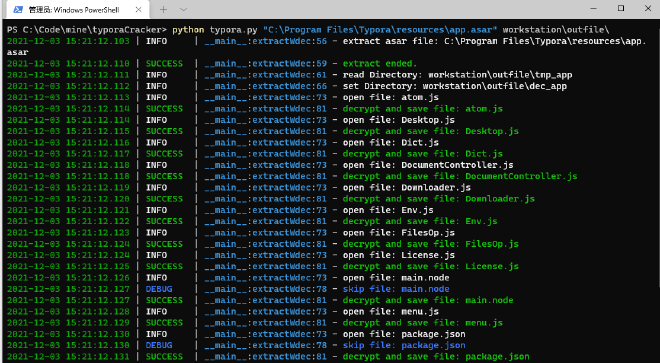Maximize the terminal window
The width and height of the screenshot is (660, 363).
coord(621,8)
